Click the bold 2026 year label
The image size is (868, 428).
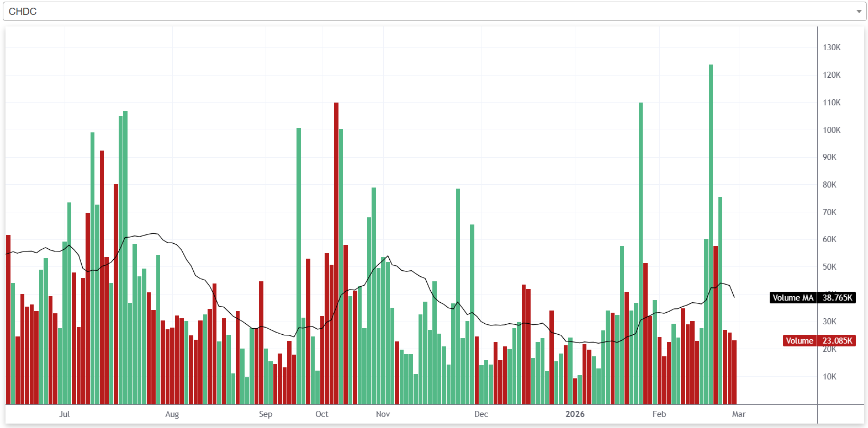(575, 414)
